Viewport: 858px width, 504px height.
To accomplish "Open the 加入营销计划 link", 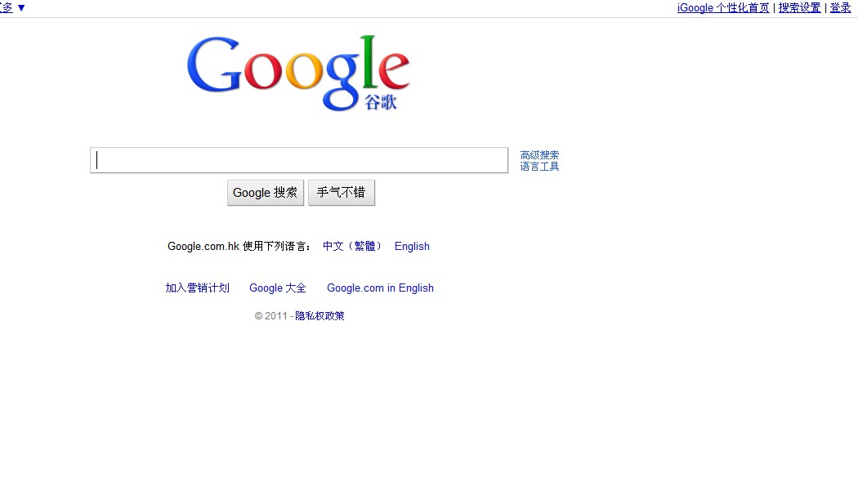I will 198,288.
